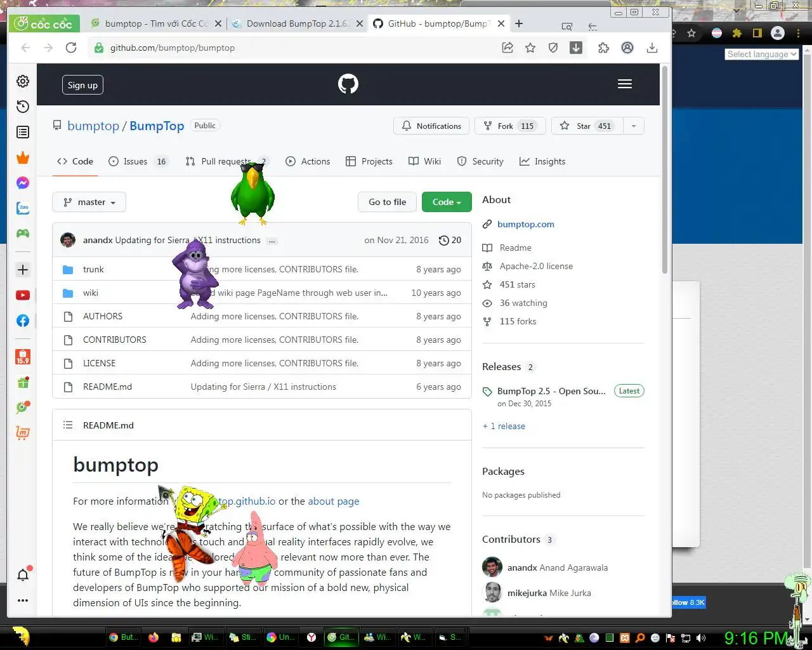This screenshot has width=812, height=650.
Task: Open the trunk folder
Action: (93, 269)
